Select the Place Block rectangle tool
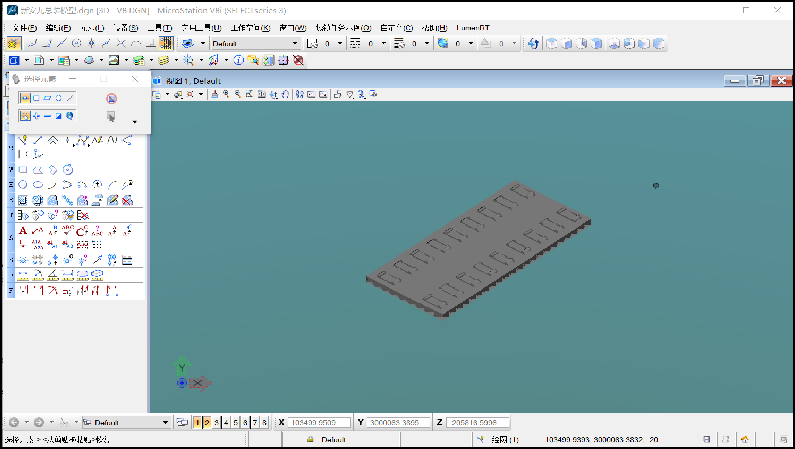 pos(23,170)
